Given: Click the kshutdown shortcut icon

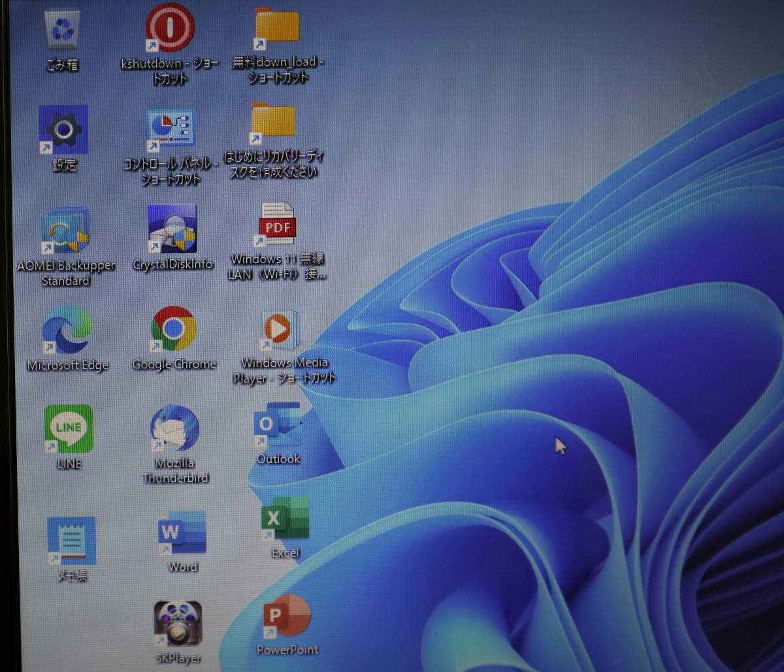Looking at the screenshot, I should click(x=169, y=27).
